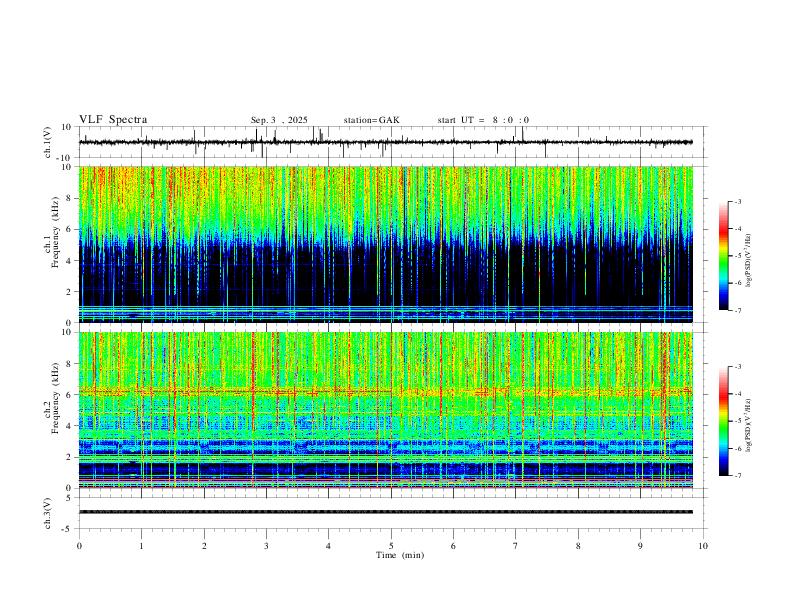Screen dimensions: 792x612
Task: Click the '-3' label on ch.1 color bar
Action: tap(737, 201)
